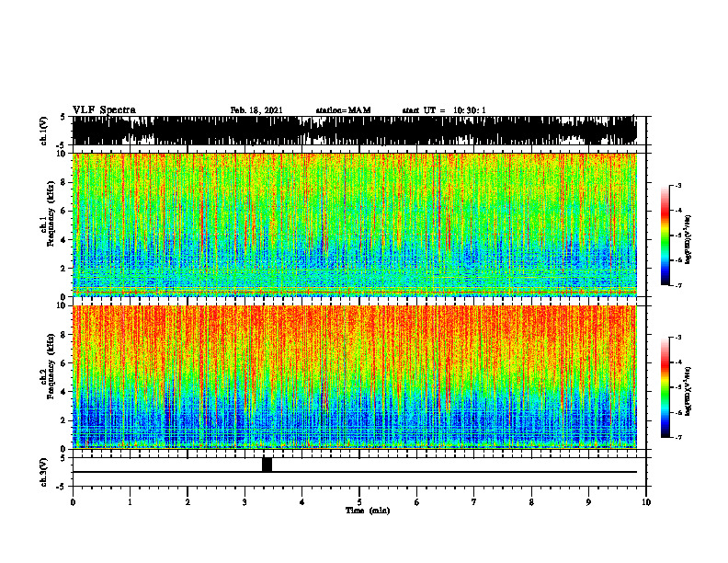This screenshot has height=563, width=728.
Task: Click the time axis tick label "10"
Action: pos(646,502)
